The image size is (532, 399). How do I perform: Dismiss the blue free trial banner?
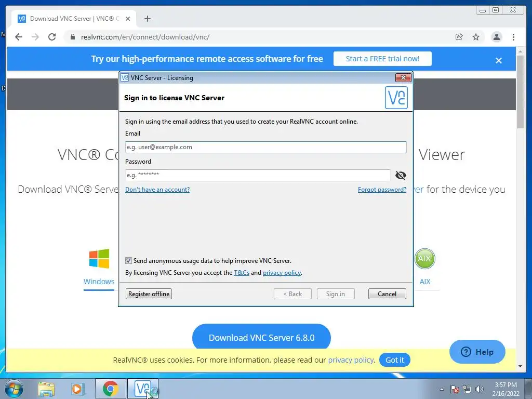498,60
